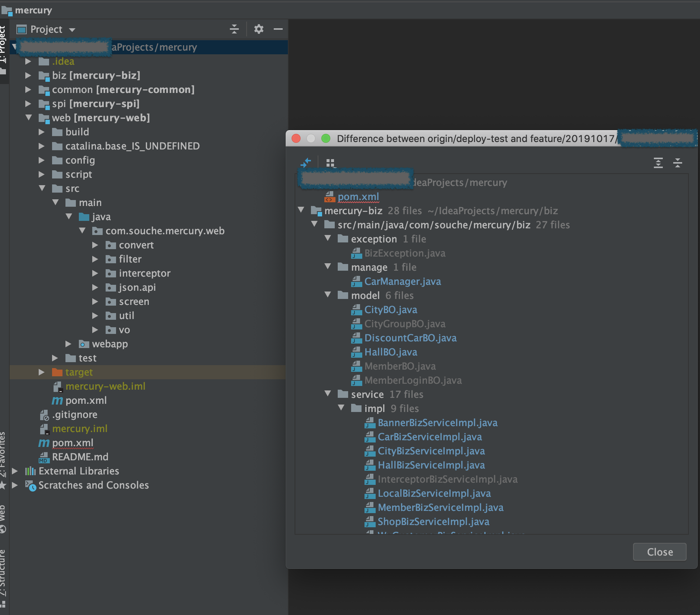Select CarBizServiceImpl.java in diff list

tap(430, 437)
